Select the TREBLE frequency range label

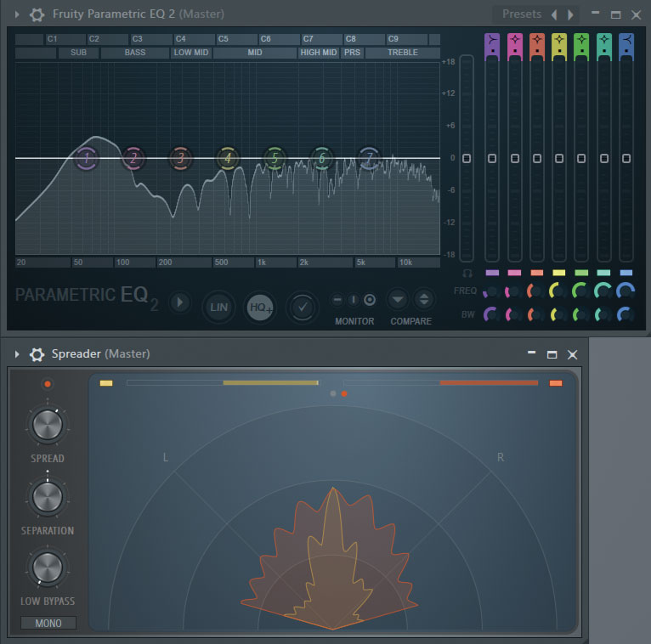pyautogui.click(x=403, y=53)
